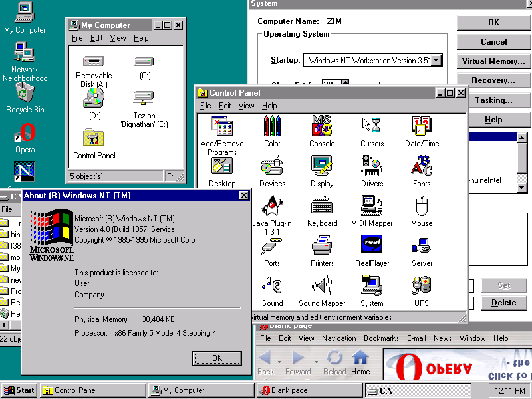The image size is (532, 399).
Task: Open the RealPlayer control panel icon
Action: click(x=371, y=249)
